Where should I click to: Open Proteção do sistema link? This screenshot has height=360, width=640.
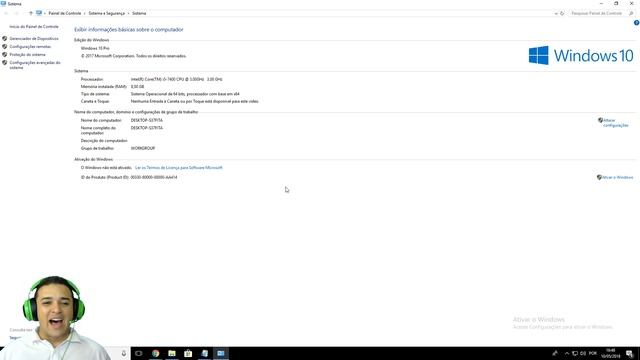[27, 54]
